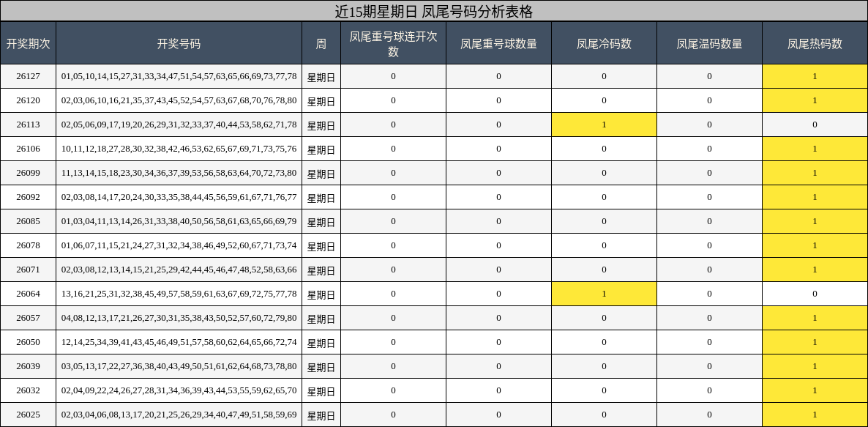Click 凤尾重号球数量 value in row 26078
This screenshot has width=868, height=427.
[x=498, y=245]
